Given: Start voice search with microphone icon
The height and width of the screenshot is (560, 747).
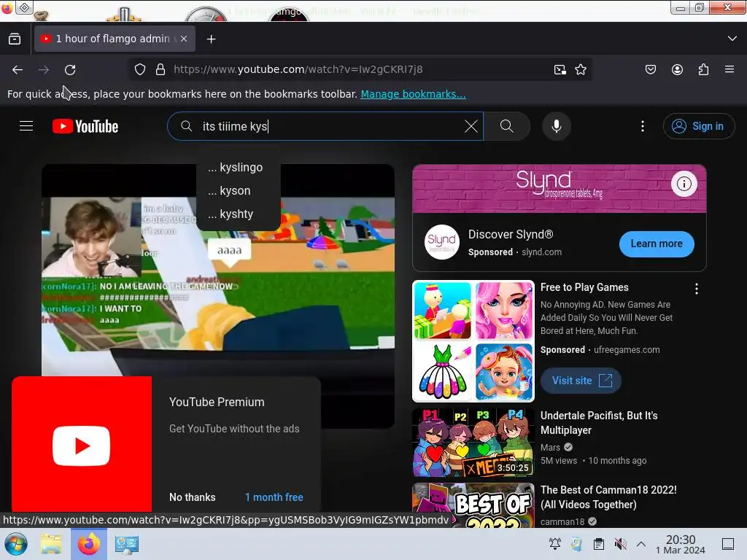Looking at the screenshot, I should [x=557, y=126].
